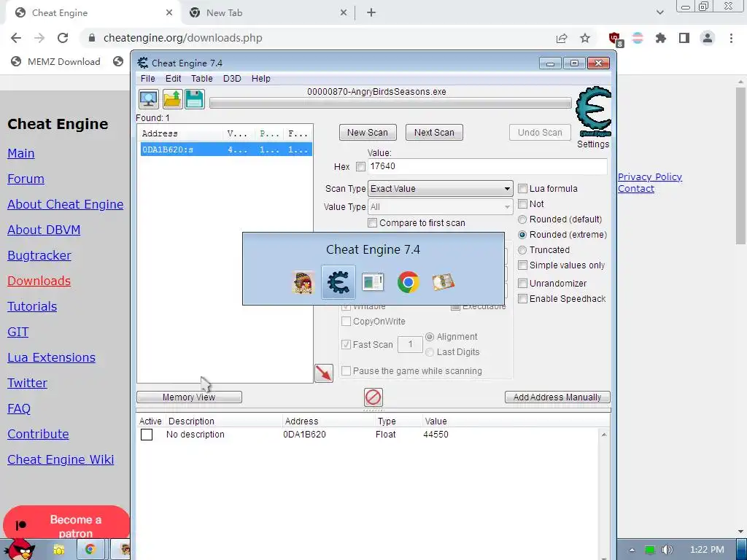The width and height of the screenshot is (747, 560).
Task: Select the Rounded (default) radio button
Action: coord(522,219)
